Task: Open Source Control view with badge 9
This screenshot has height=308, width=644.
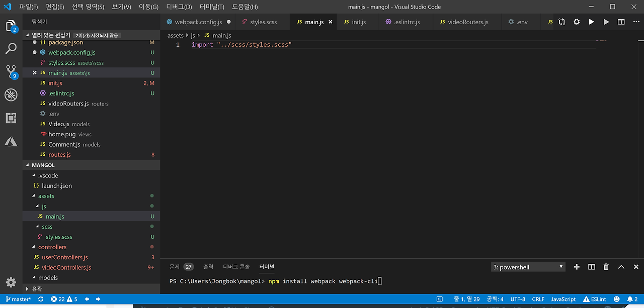Action: 11,71
